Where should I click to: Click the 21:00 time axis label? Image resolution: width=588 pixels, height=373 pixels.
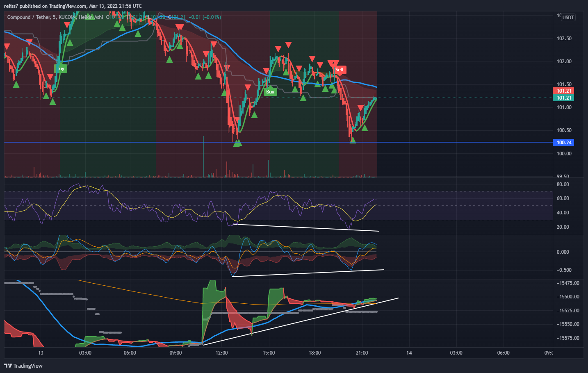[362, 353]
